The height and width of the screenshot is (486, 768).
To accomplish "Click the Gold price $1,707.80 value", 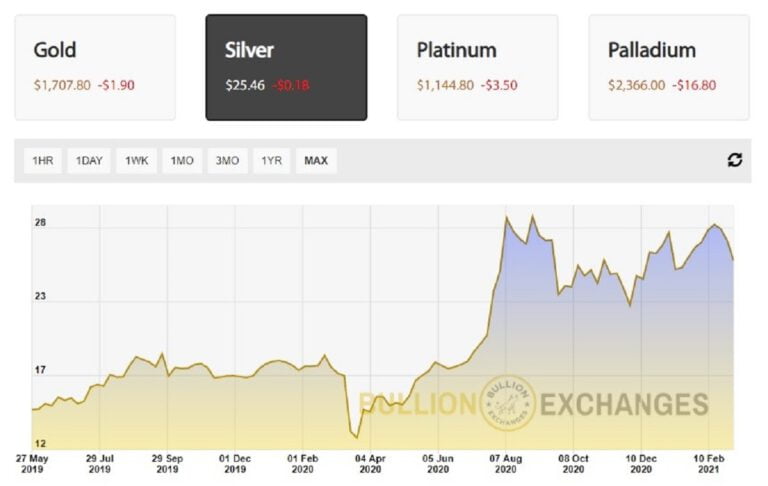I will click(62, 85).
